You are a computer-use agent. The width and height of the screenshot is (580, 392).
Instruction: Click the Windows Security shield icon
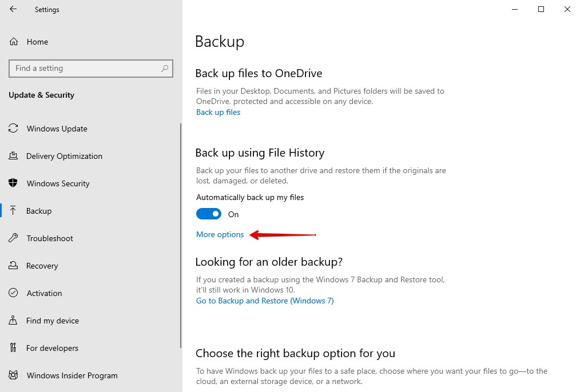coord(13,183)
